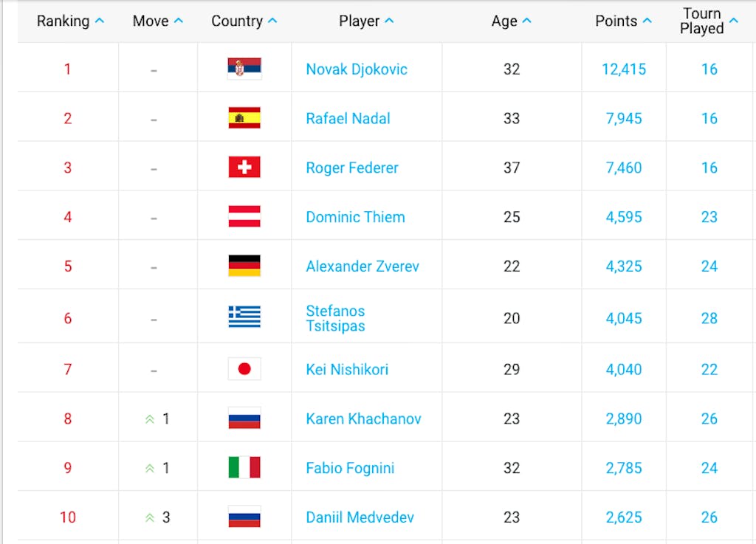The width and height of the screenshot is (756, 544).
Task: Sort by Country column arrow
Action: coord(272,21)
